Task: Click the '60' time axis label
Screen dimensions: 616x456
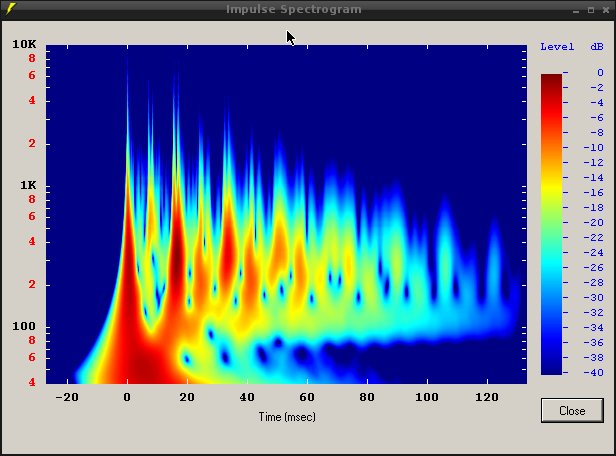Action: [x=307, y=397]
